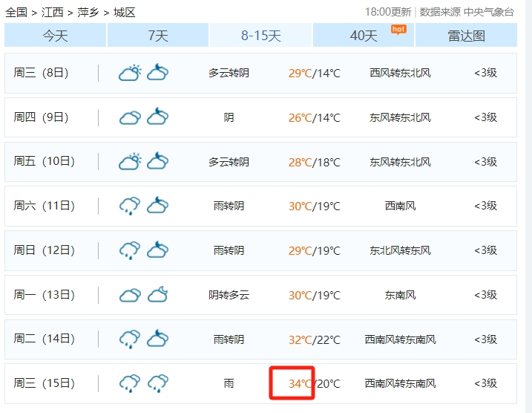Screen dimensions: 532x413
Task: Click night cloud-moon icon for 周三 (8日)
Action: 158,71
